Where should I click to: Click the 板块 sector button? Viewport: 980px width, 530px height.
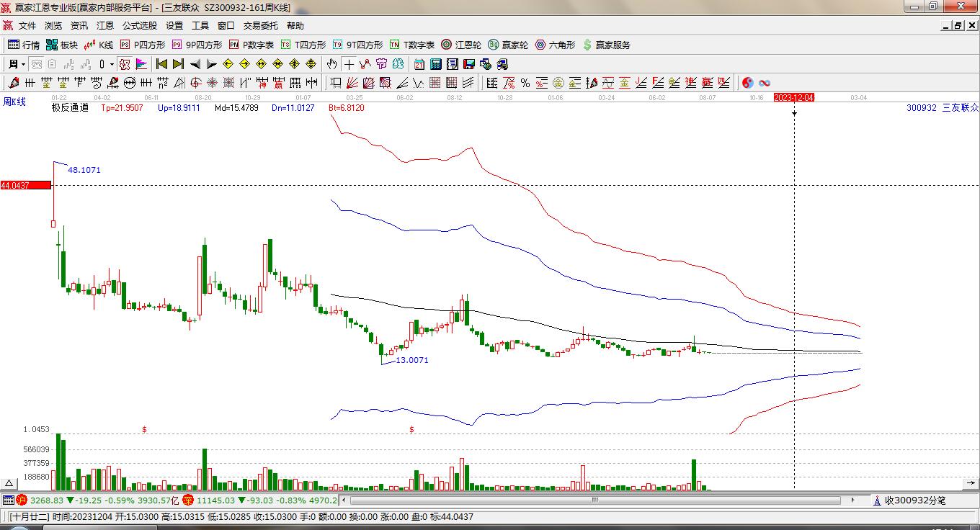[x=62, y=45]
